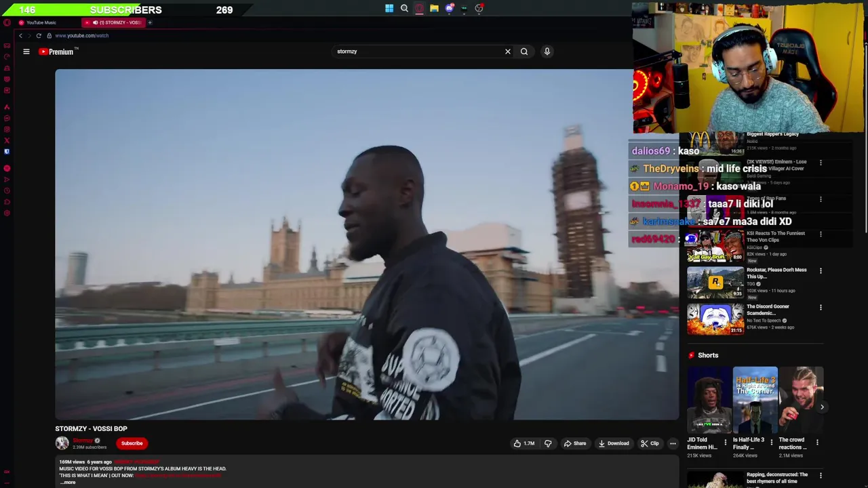The width and height of the screenshot is (868, 488).
Task: Open 'The Discord Gooner Scamdemic...' video
Action: click(x=768, y=310)
